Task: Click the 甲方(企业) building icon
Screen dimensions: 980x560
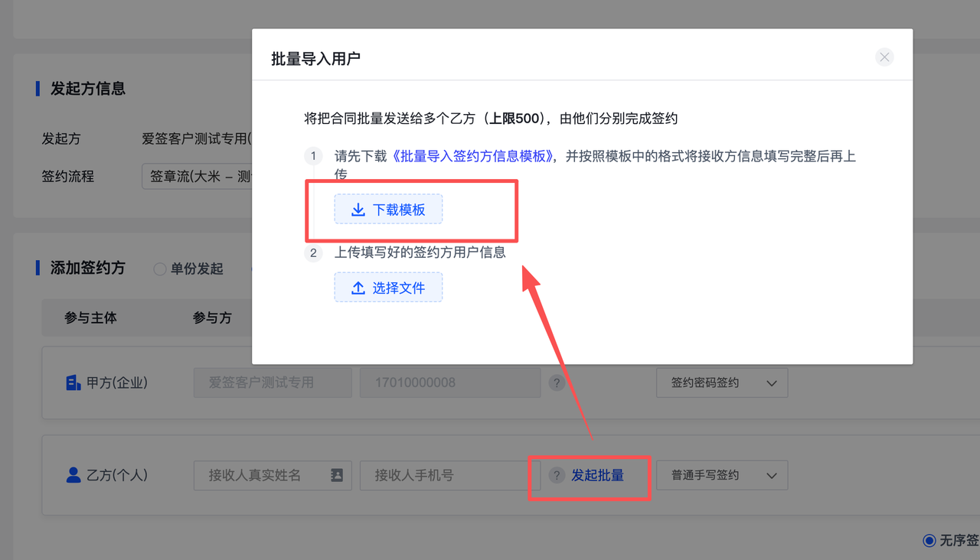Action: point(73,383)
